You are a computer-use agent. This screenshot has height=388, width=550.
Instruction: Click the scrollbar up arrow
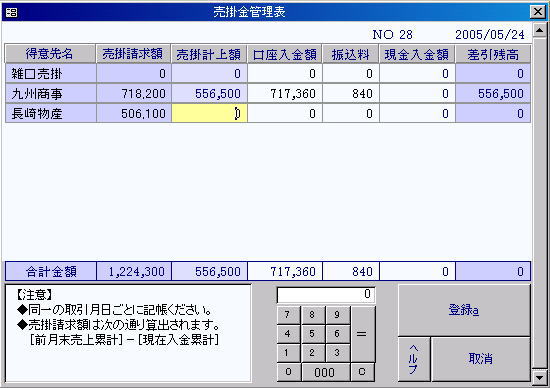click(539, 30)
